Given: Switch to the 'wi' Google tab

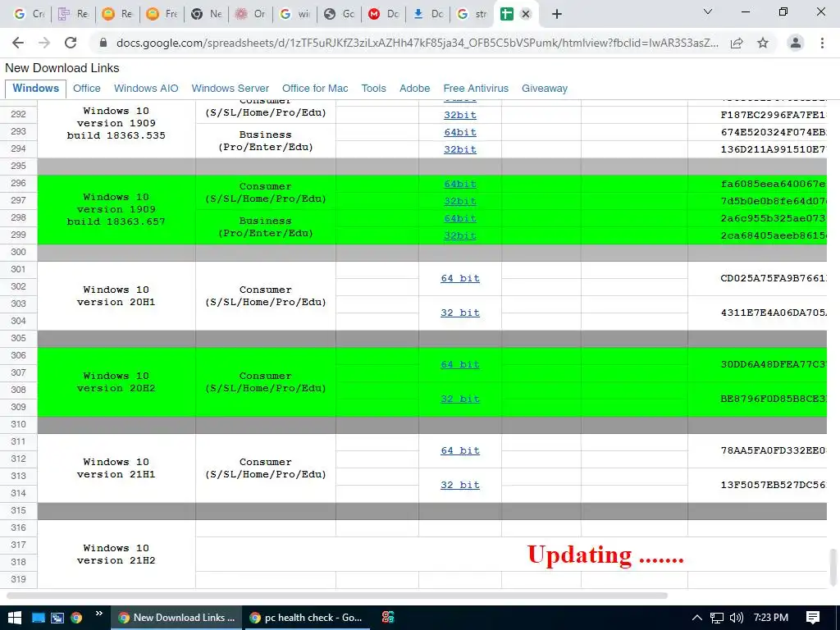Looking at the screenshot, I should point(294,14).
